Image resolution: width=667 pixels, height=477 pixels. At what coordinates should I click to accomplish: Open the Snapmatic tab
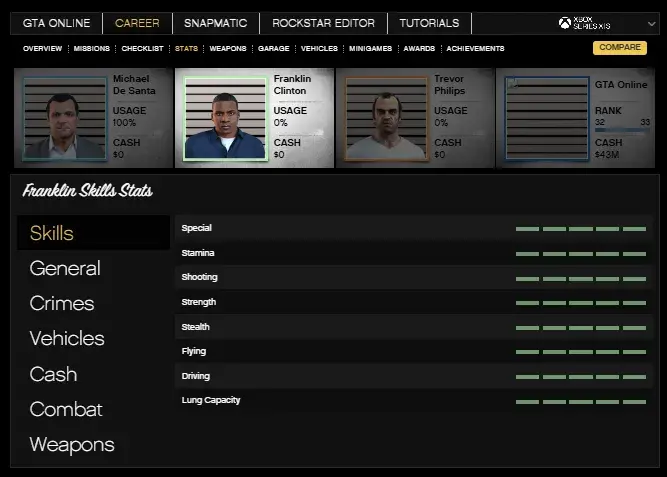pyautogui.click(x=215, y=23)
